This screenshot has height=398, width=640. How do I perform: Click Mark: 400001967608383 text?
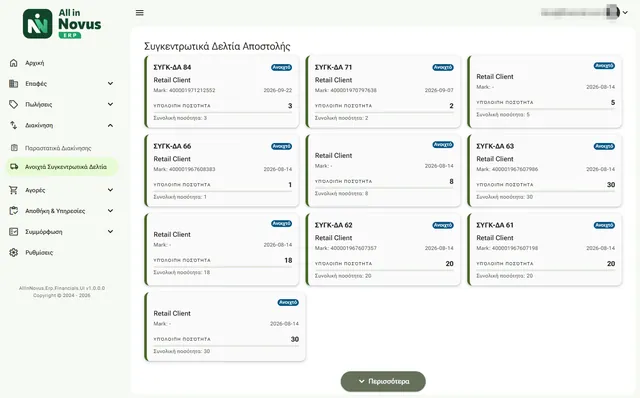click(x=184, y=169)
